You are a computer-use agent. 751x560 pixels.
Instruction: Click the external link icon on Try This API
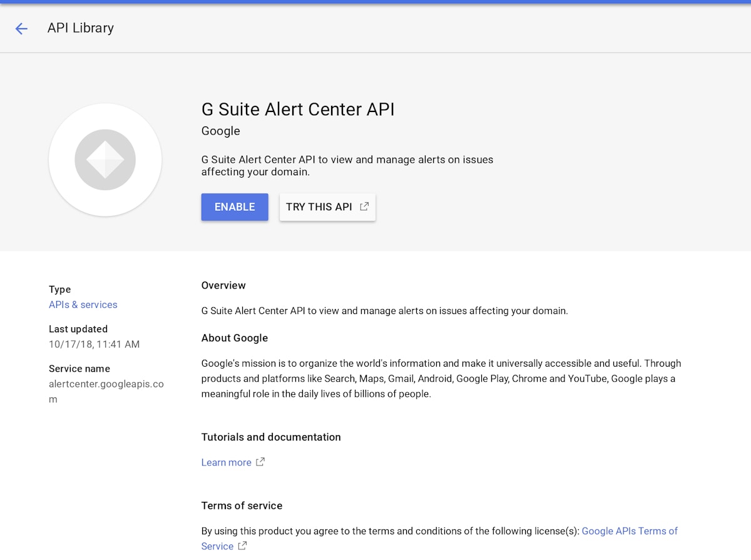[x=364, y=206]
